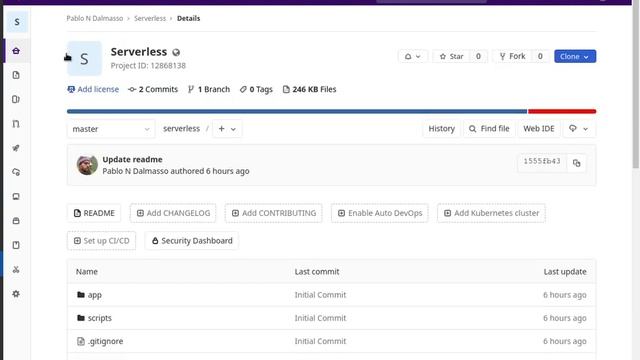The height and width of the screenshot is (360, 640).
Task: View 2 Commits link
Action: point(153,89)
